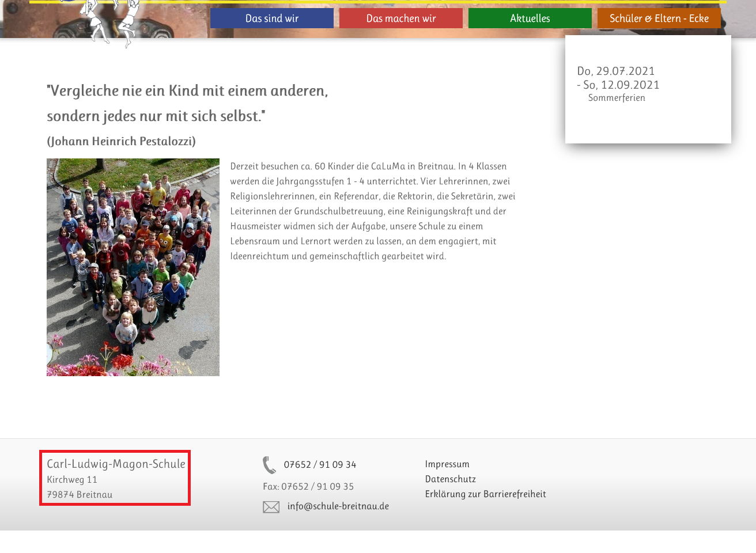Click the info@schule-breitnau.de email address
756x553 pixels.
tap(338, 506)
